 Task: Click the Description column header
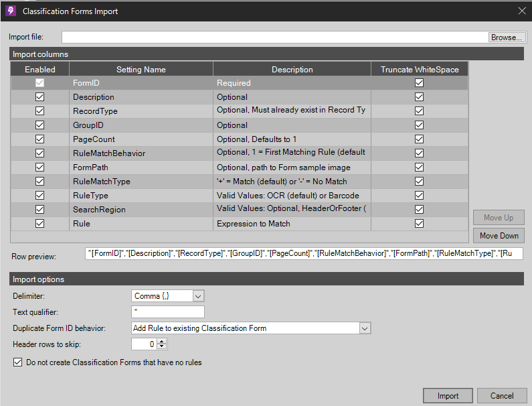click(292, 69)
